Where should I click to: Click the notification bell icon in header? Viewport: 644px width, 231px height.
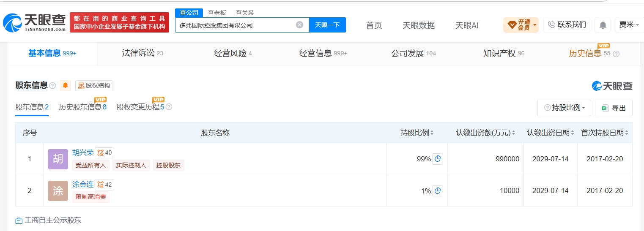[603, 25]
